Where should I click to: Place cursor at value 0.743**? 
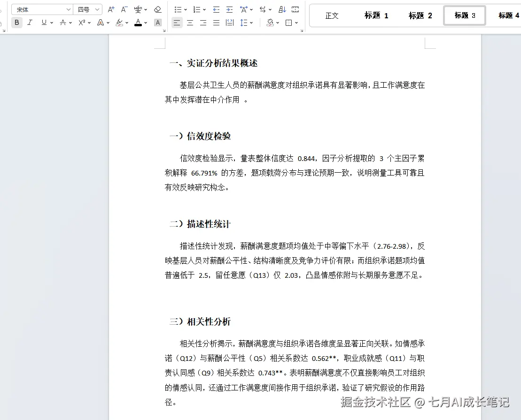click(271, 373)
